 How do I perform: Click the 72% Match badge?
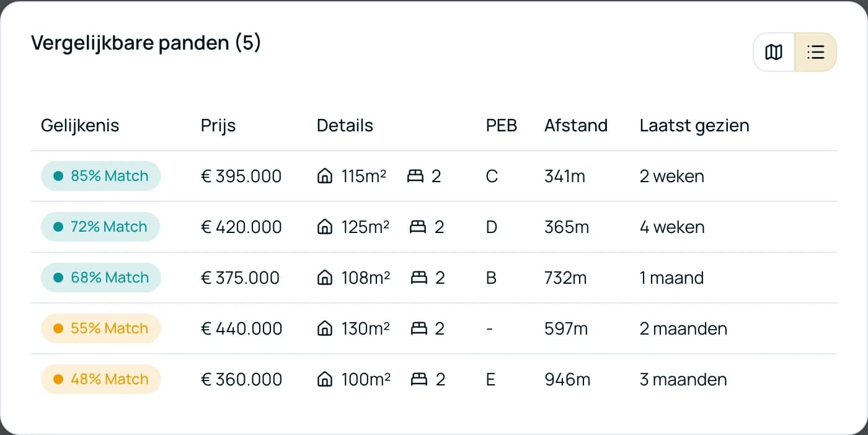click(100, 227)
